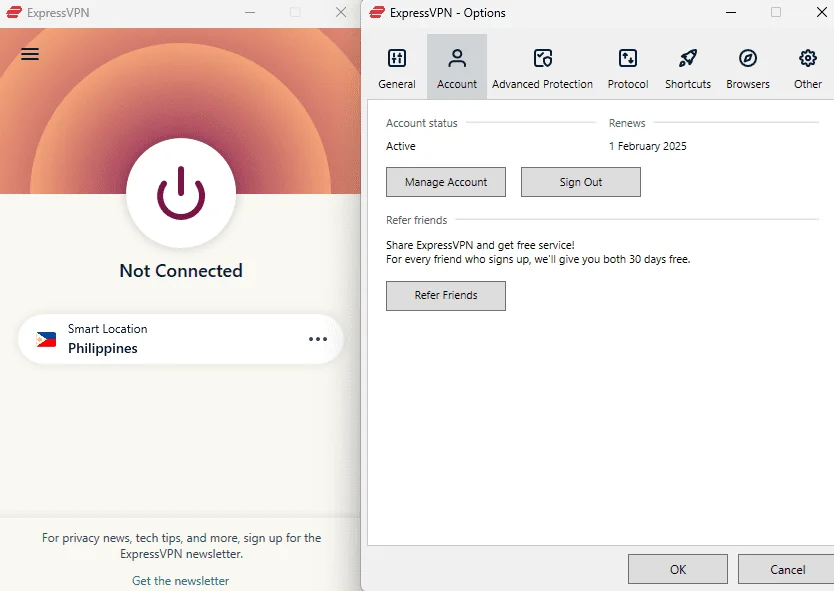Screen dimensions: 834x591
Task: Click the power button to connect VPN
Action: click(x=181, y=193)
